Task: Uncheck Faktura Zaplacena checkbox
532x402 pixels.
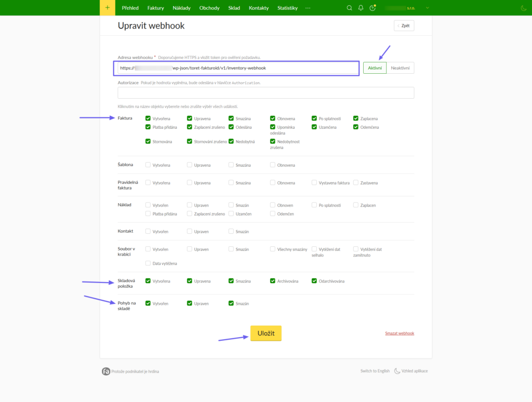Action: (355, 118)
